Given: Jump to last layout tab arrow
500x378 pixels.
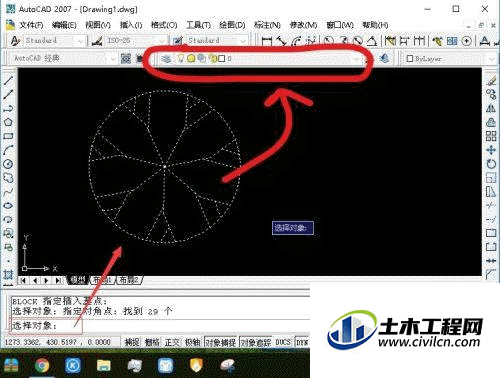Looking at the screenshot, I should coord(58,280).
